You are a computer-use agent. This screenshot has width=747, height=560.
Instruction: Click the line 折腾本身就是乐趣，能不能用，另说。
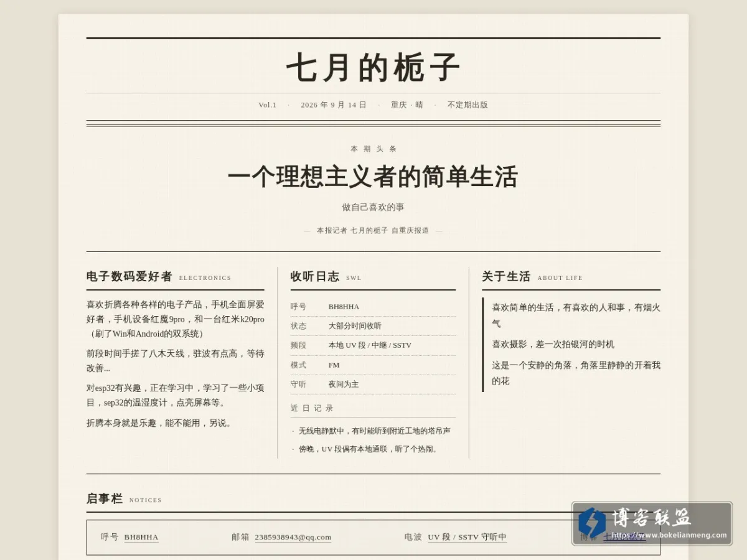tap(160, 423)
